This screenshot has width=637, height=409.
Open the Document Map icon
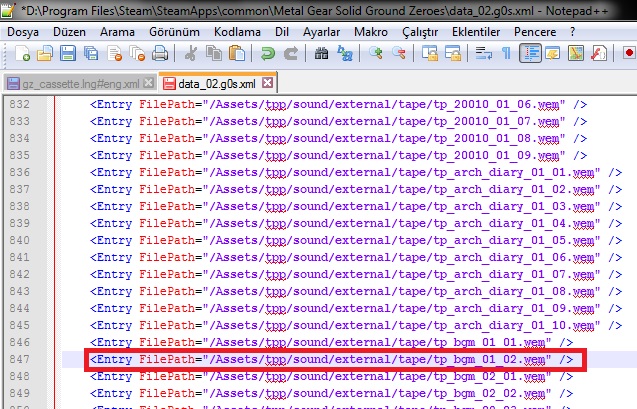tap(576, 53)
